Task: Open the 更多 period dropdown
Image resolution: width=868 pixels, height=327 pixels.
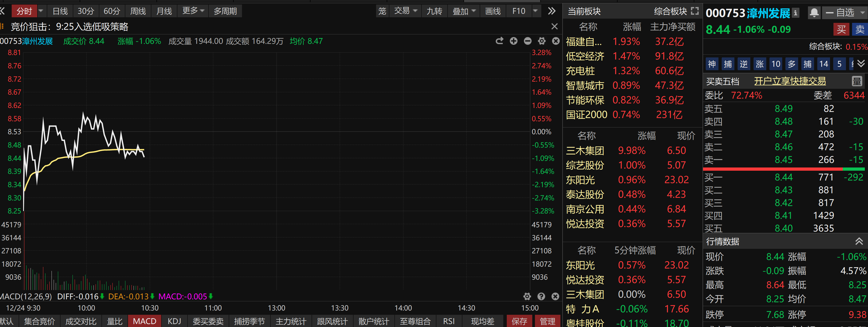Action: tap(193, 11)
